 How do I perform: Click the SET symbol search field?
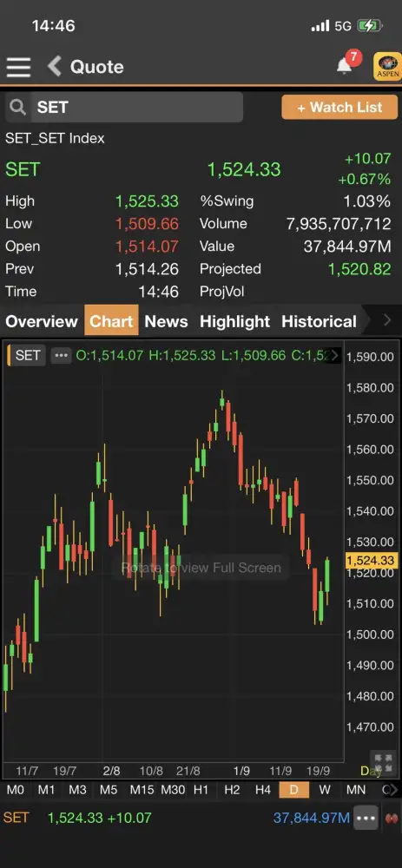(124, 107)
